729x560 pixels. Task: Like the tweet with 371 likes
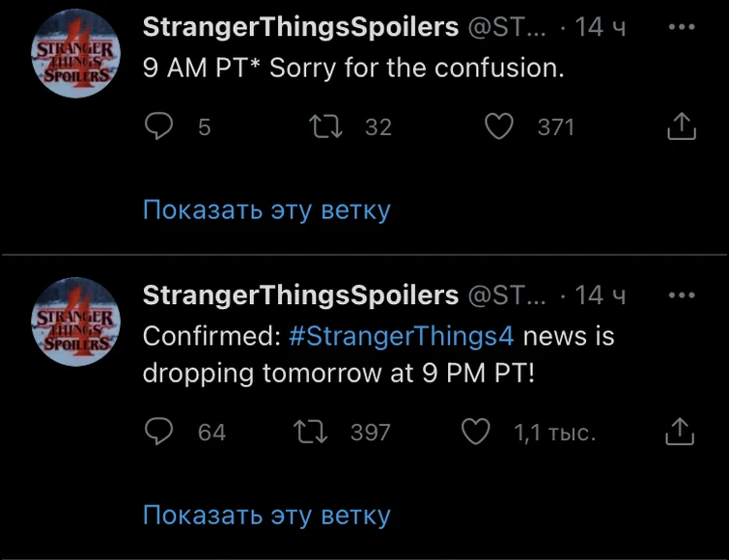coord(498,126)
